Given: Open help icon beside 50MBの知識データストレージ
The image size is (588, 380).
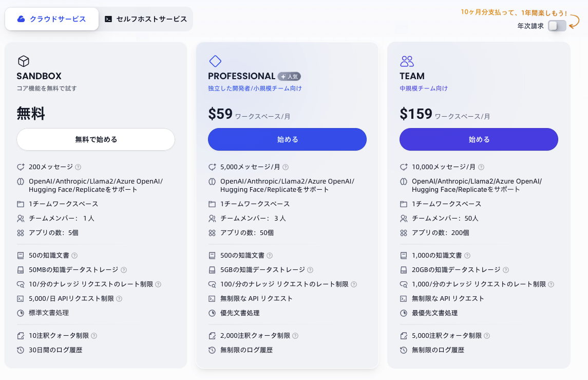Looking at the screenshot, I should 124,270.
